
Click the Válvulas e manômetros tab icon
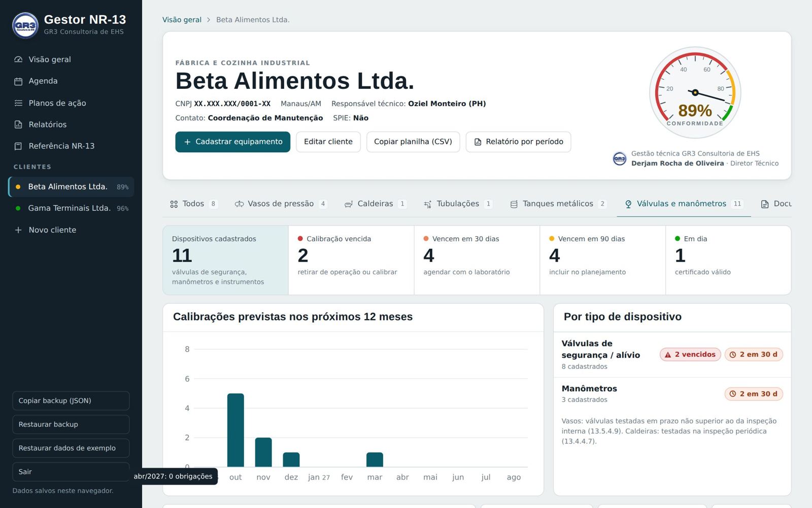628,204
